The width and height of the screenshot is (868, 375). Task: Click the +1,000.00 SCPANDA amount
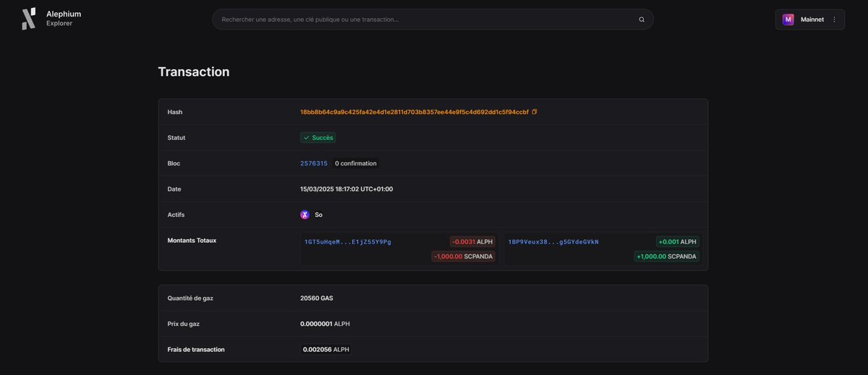tap(667, 257)
